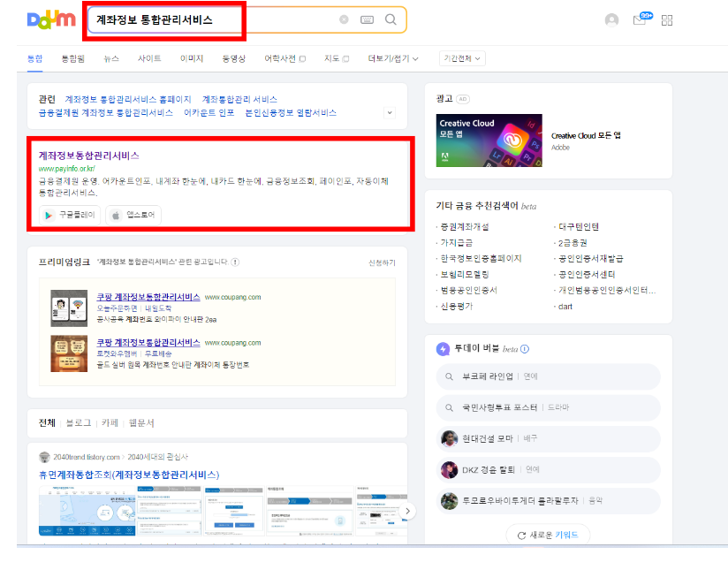Click the search icon beside 국민사형투표 포스터
Screen dimensions: 728x570
coord(449,408)
